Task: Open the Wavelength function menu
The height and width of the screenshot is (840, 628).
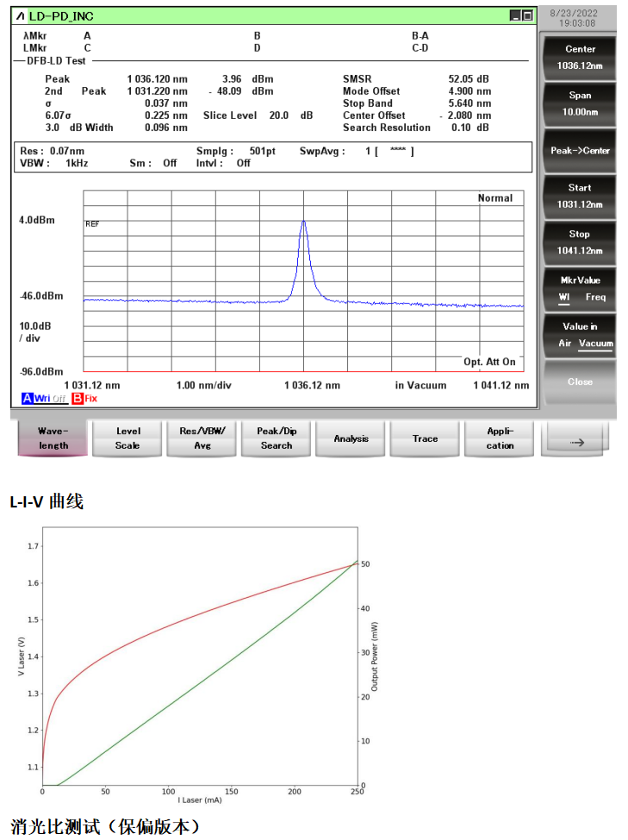Action: click(53, 438)
